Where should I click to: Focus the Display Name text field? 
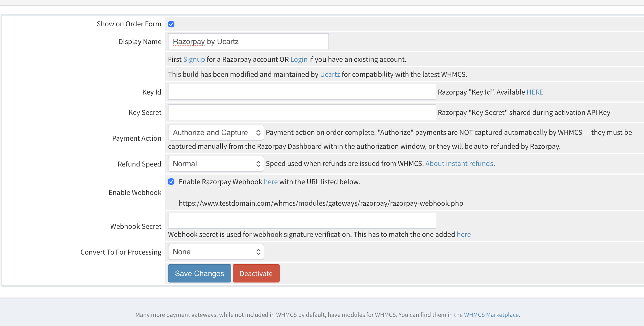tap(248, 41)
